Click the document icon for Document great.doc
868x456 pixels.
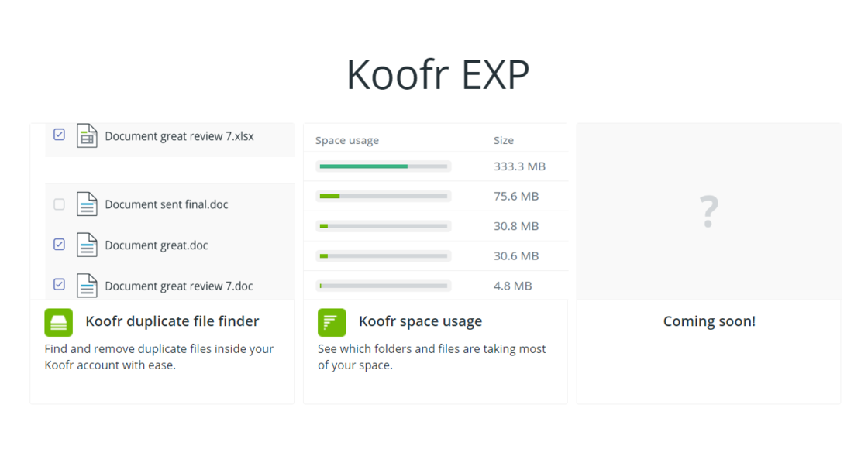click(87, 245)
